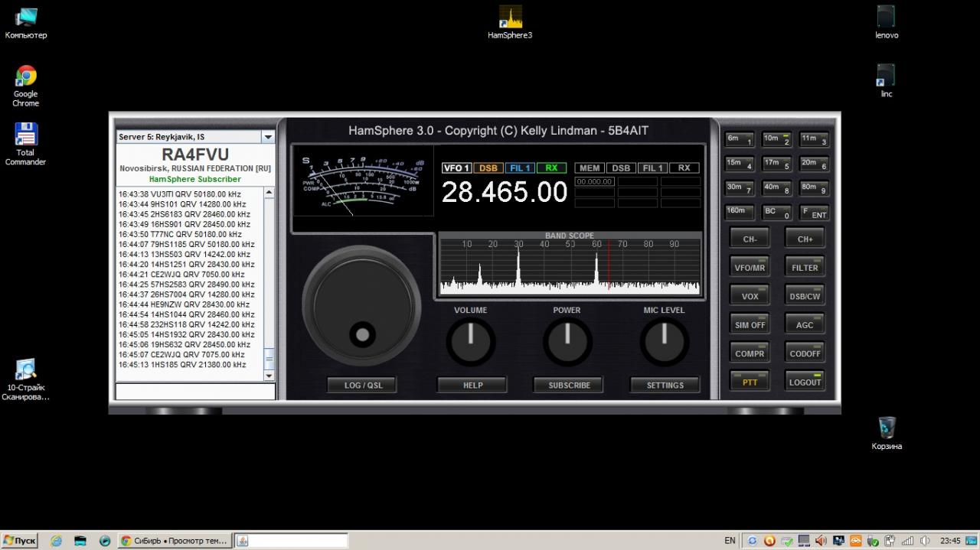This screenshot has height=550, width=980.
Task: Select the 20m band button
Action: (814, 164)
